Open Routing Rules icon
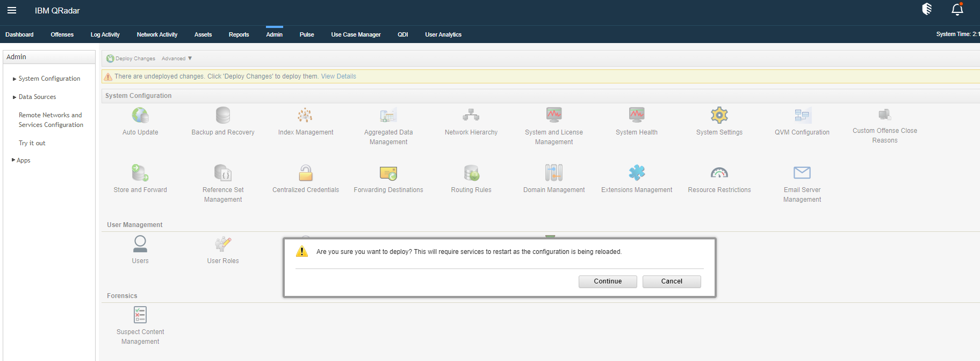The width and height of the screenshot is (980, 361). pos(471,173)
